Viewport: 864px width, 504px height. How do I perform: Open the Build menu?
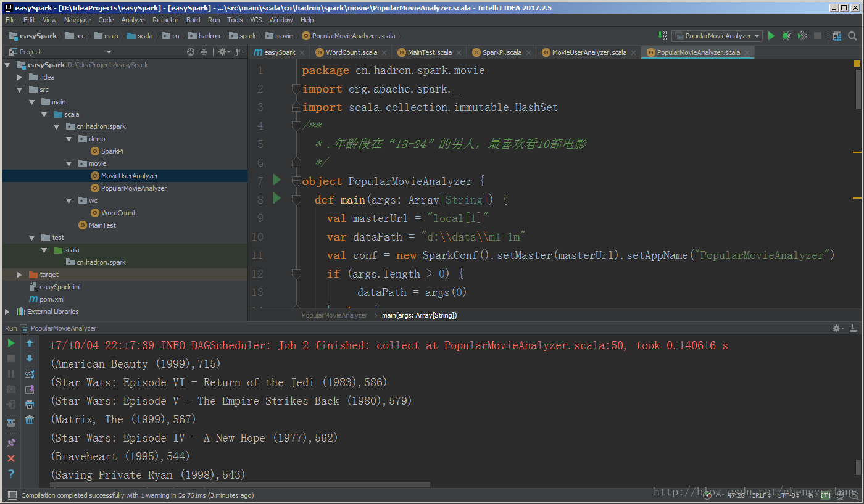tap(193, 20)
